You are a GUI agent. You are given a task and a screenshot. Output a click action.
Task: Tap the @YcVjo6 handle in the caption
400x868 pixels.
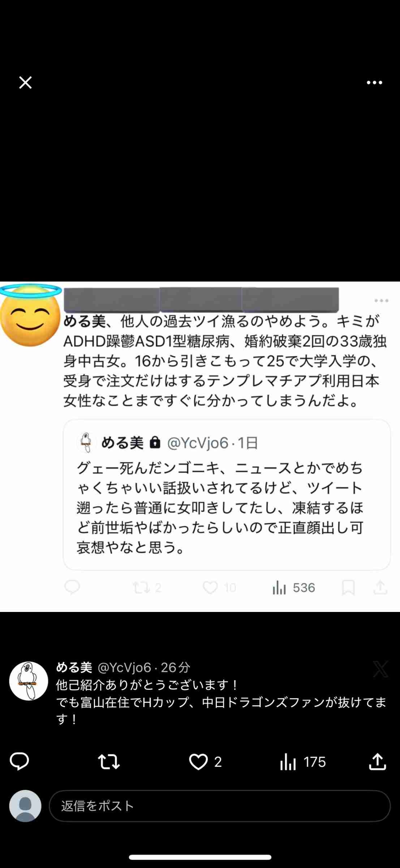tap(124, 667)
